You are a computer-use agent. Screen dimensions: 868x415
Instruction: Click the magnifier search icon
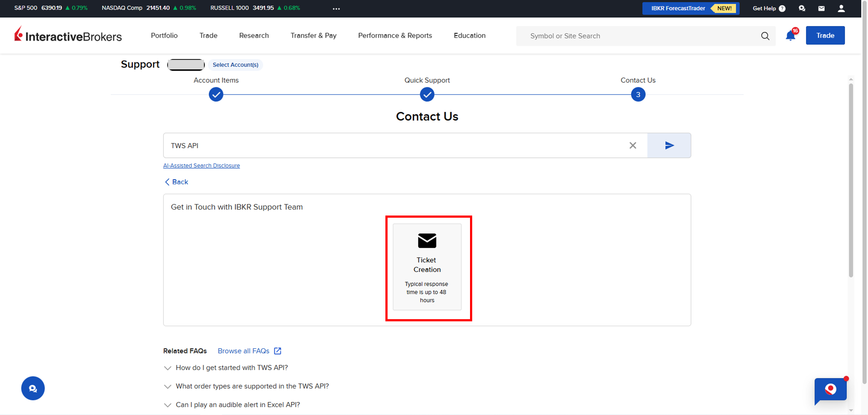[x=765, y=36]
